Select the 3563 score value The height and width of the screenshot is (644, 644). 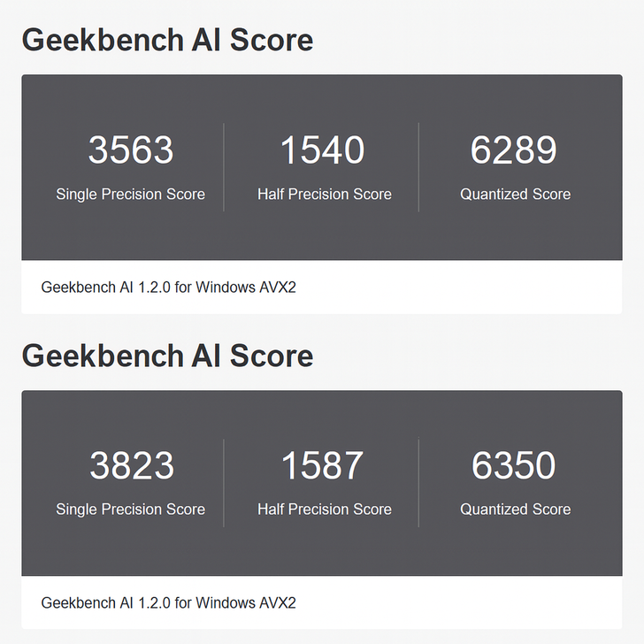131,150
